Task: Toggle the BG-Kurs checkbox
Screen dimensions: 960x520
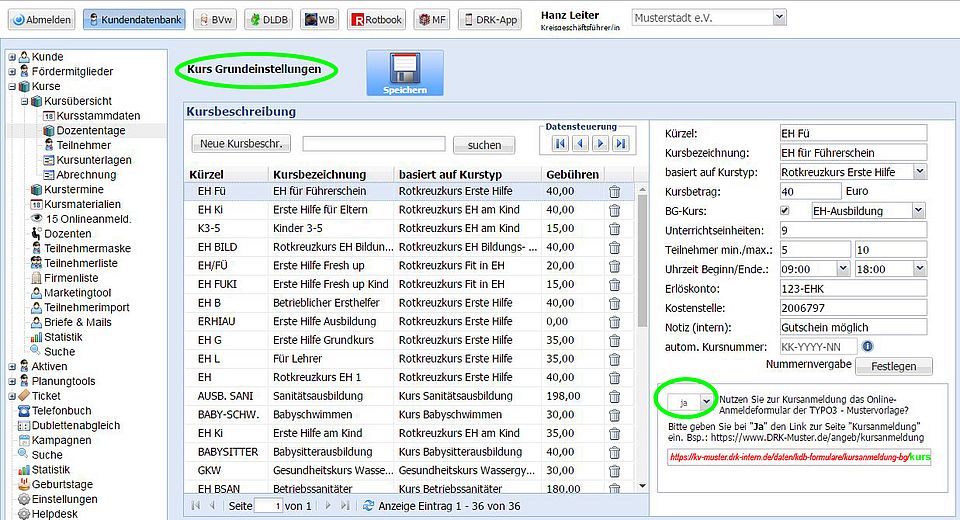Action: [x=785, y=211]
